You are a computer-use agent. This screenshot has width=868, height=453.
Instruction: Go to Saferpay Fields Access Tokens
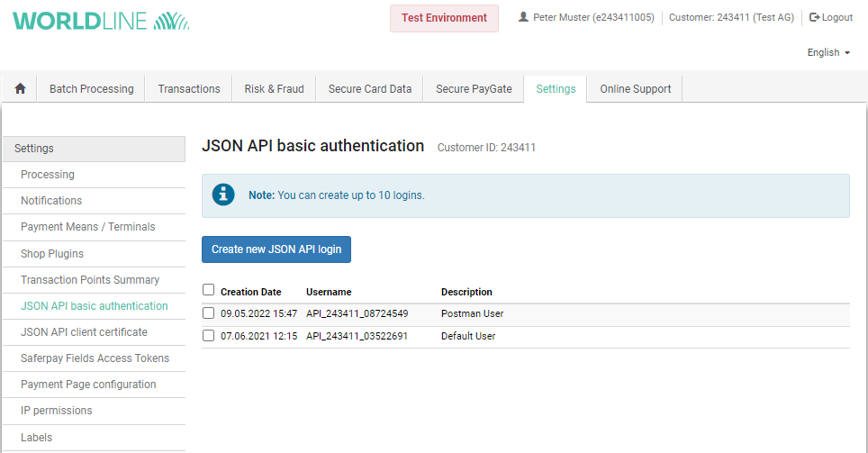point(95,358)
